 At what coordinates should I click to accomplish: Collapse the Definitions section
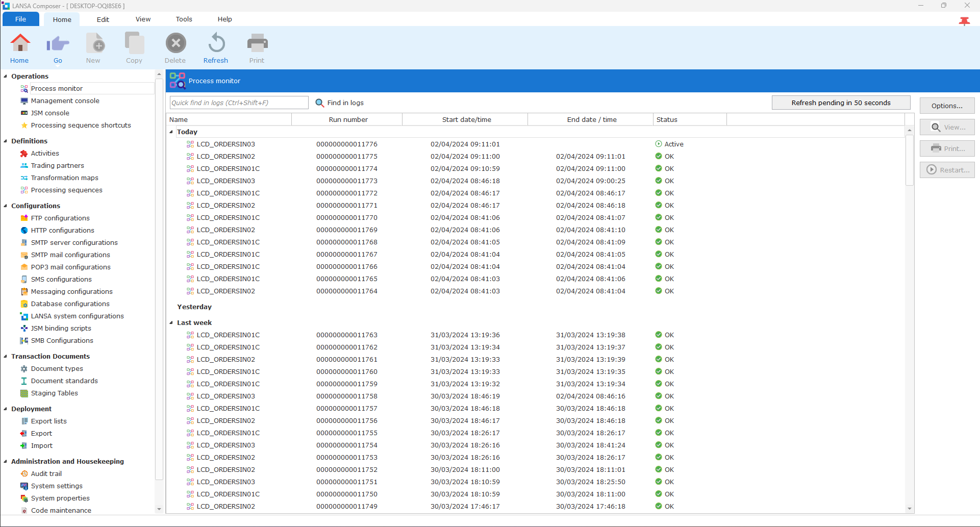click(x=6, y=141)
